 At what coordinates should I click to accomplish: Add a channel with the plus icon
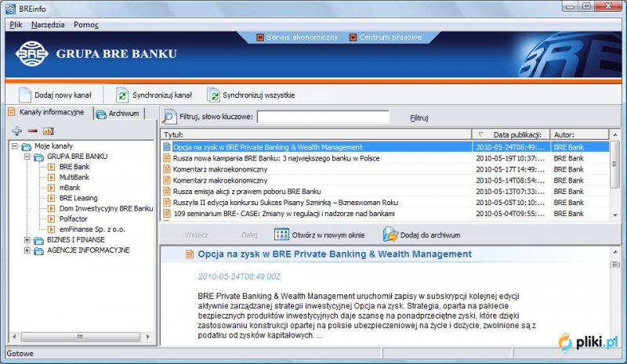coord(16,131)
